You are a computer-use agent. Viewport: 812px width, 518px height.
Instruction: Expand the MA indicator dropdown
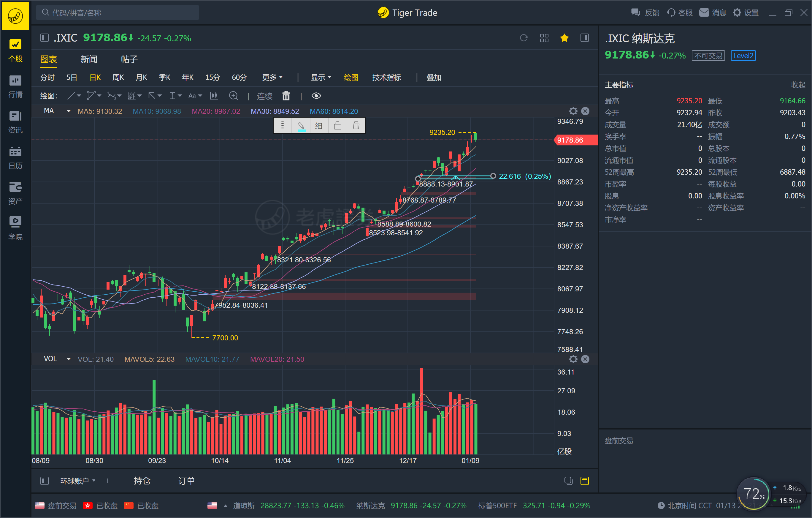[x=69, y=111]
